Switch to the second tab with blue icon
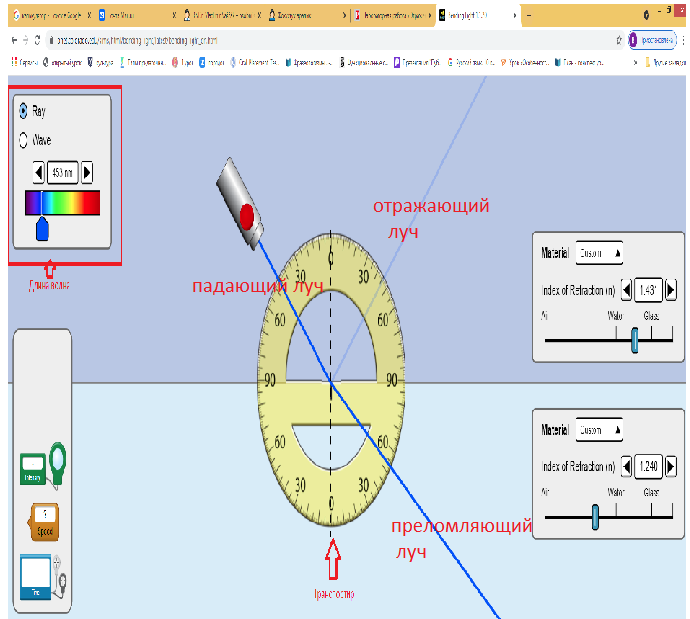Screen dimensions: 690x619 (137, 15)
